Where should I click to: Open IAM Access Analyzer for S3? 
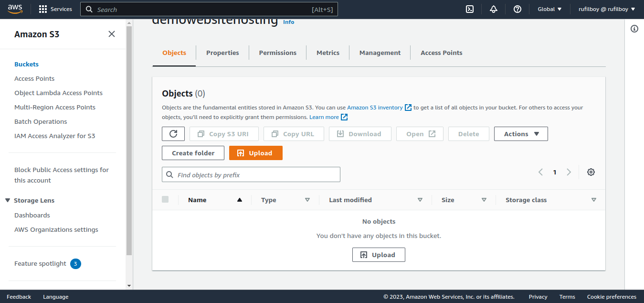coord(55,136)
